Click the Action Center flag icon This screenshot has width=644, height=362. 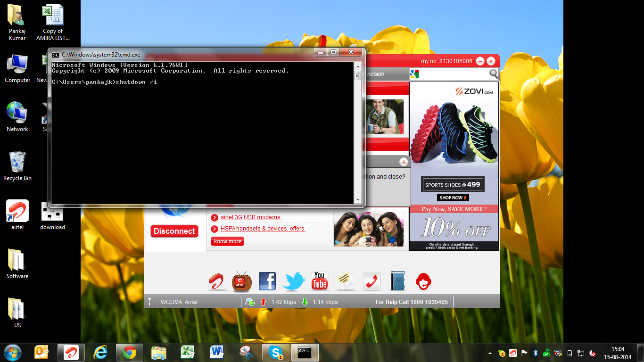524,353
